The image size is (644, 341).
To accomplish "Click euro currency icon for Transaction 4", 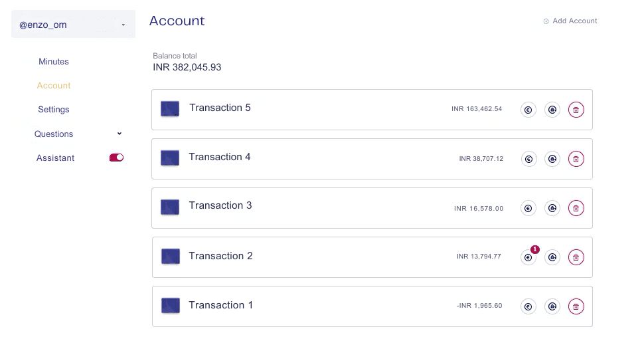I will (x=528, y=159).
